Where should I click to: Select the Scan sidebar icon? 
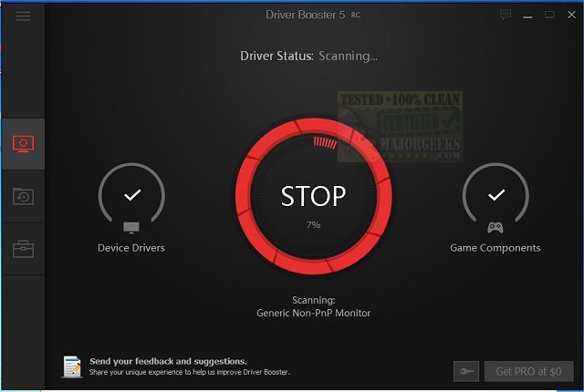click(23, 144)
